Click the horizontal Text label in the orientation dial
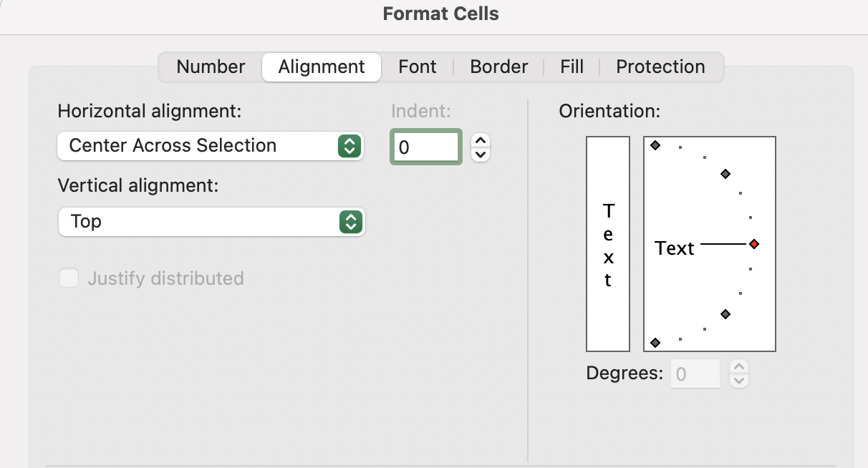 click(x=675, y=248)
